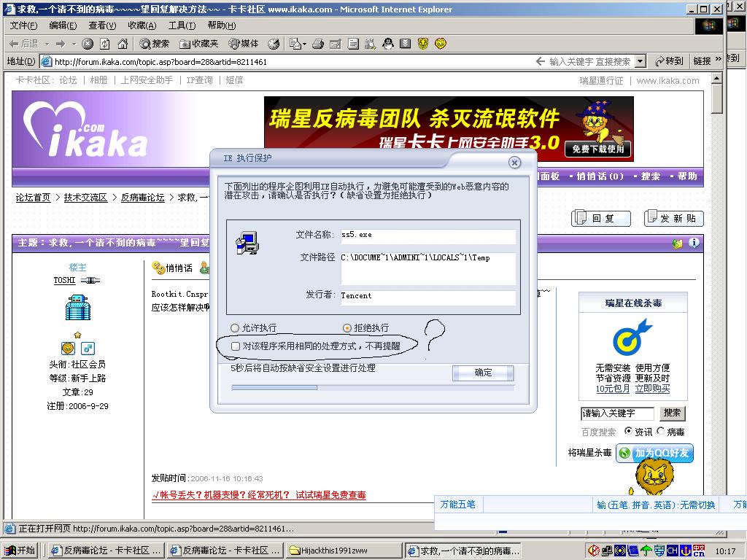747x560 pixels.
Task: Click the Stop loading toolbar icon
Action: click(x=88, y=44)
